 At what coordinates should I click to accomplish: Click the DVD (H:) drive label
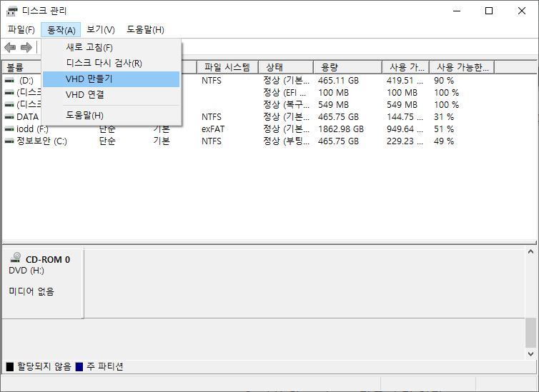point(26,271)
